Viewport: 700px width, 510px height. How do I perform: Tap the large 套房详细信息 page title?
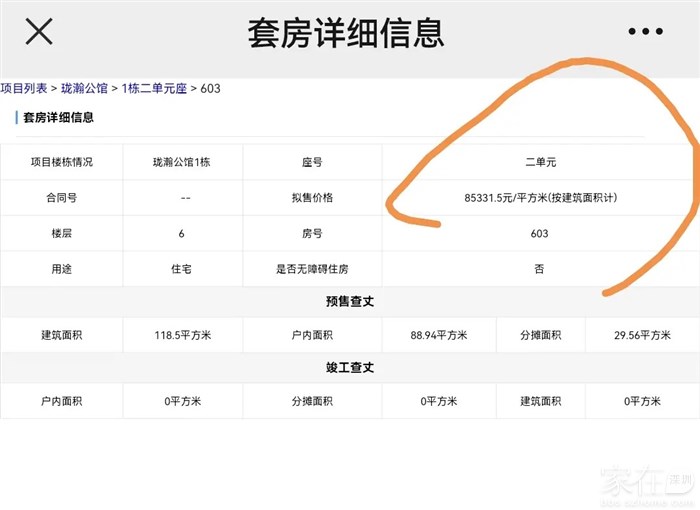pos(345,33)
